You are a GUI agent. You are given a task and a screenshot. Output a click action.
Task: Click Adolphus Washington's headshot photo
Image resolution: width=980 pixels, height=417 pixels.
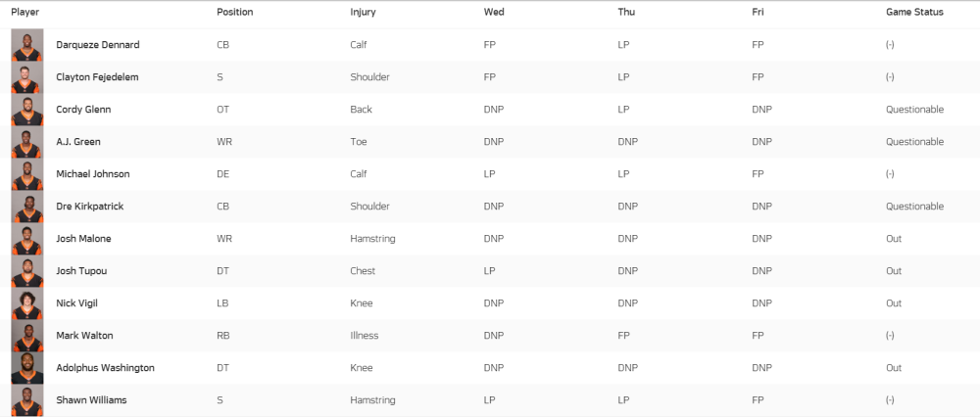pos(26,368)
